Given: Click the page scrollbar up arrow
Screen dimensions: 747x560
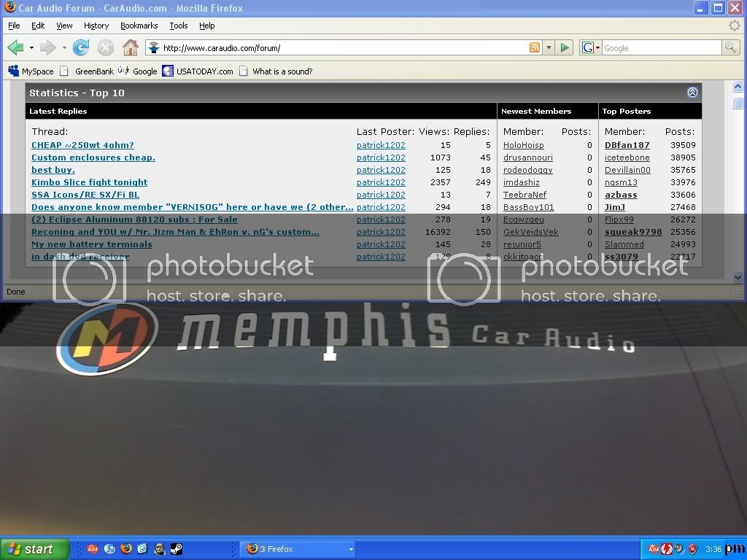Looking at the screenshot, I should pos(738,87).
